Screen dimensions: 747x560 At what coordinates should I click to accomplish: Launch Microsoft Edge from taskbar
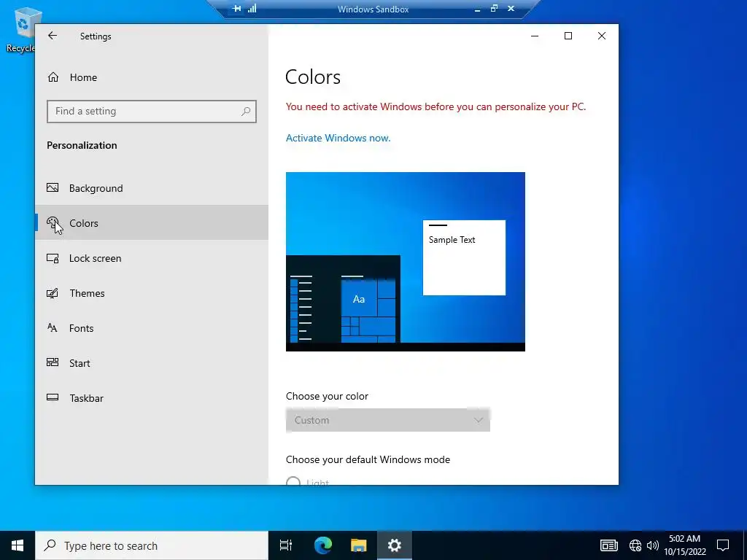323,545
